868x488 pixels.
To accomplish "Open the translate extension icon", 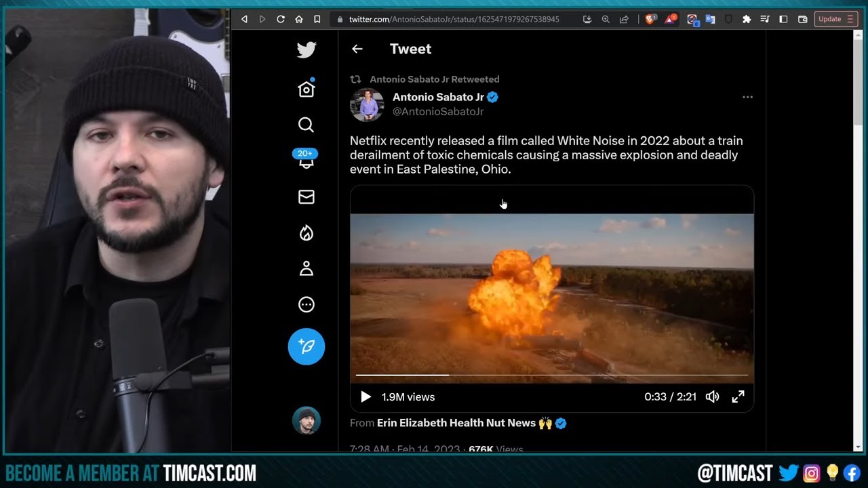I will (x=710, y=20).
